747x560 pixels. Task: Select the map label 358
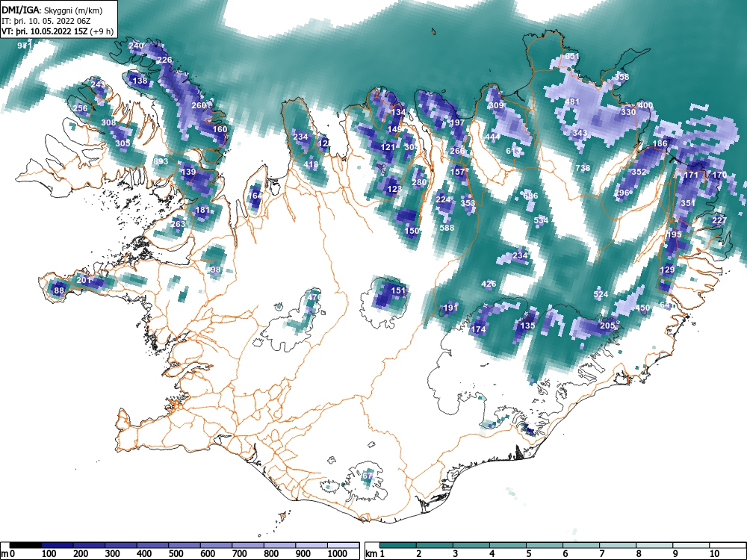622,77
